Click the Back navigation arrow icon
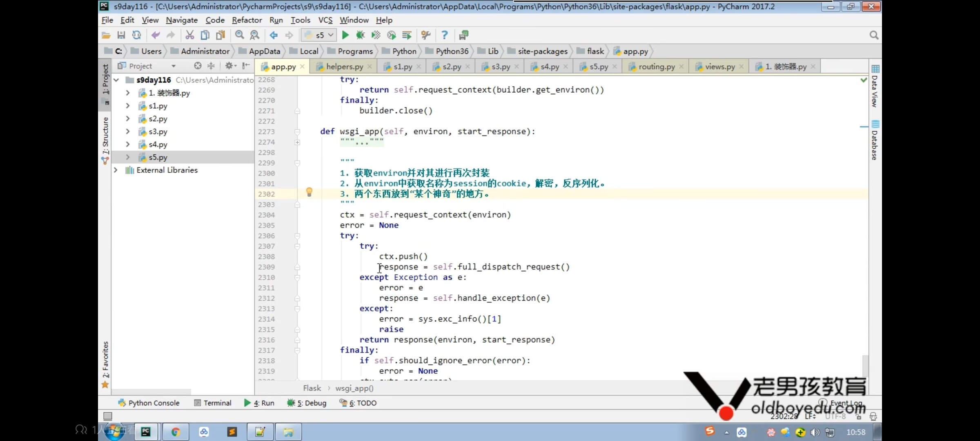The image size is (980, 441). (274, 35)
